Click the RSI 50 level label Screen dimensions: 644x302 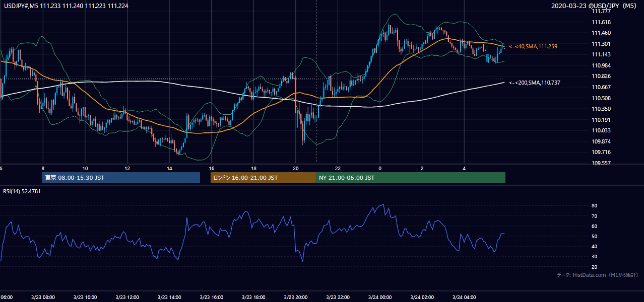pos(594,237)
